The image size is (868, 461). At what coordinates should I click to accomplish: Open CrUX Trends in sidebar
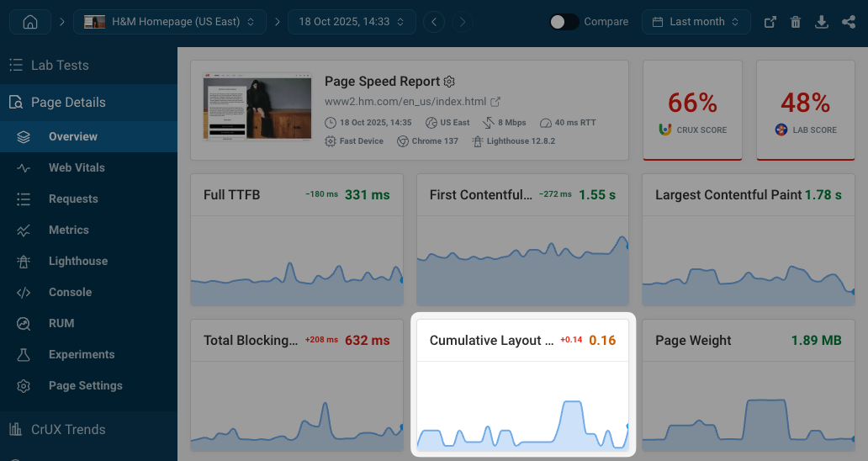(88, 430)
